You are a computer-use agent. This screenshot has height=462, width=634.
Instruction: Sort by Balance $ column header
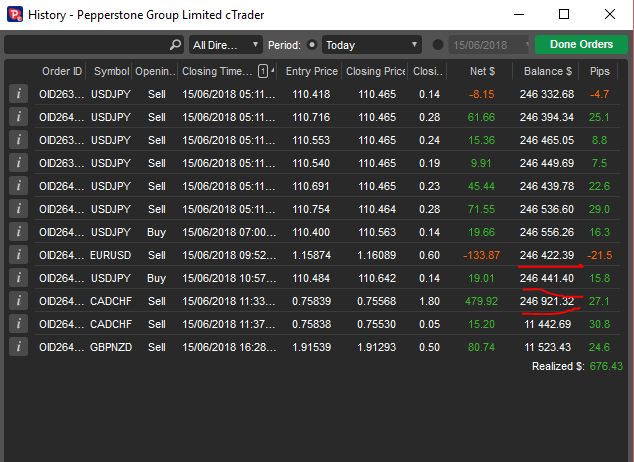click(547, 72)
